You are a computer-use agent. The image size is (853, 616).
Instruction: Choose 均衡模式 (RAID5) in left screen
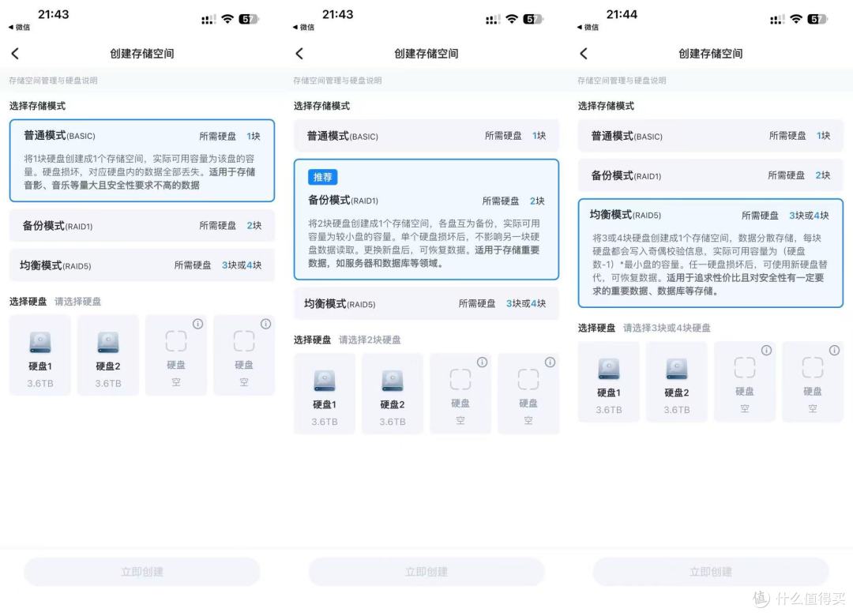(x=142, y=265)
